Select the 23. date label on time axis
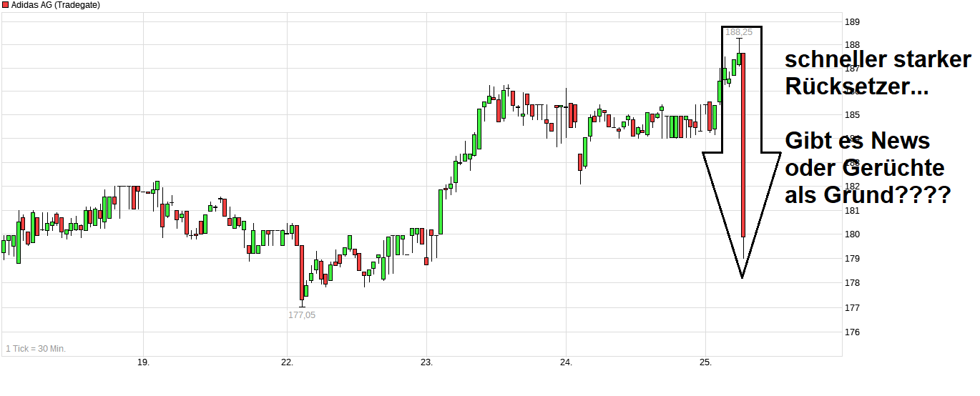 (426, 362)
